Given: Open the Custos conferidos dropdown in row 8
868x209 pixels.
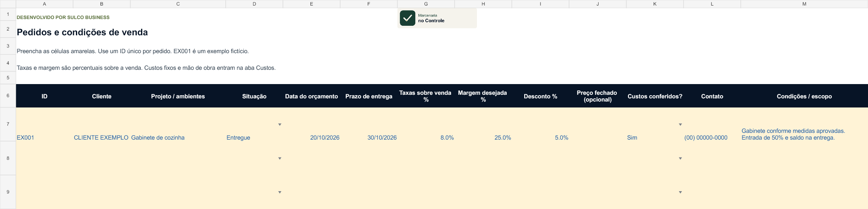Looking at the screenshot, I should [x=680, y=158].
